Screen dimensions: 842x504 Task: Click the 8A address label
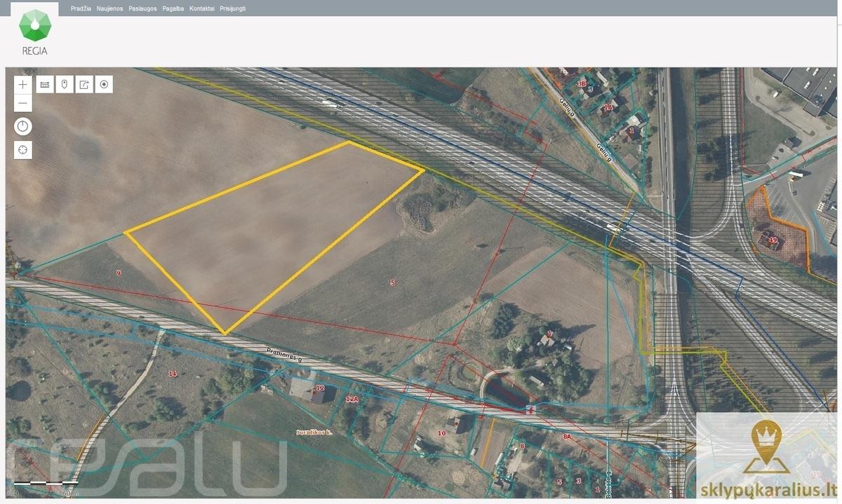coord(567,437)
